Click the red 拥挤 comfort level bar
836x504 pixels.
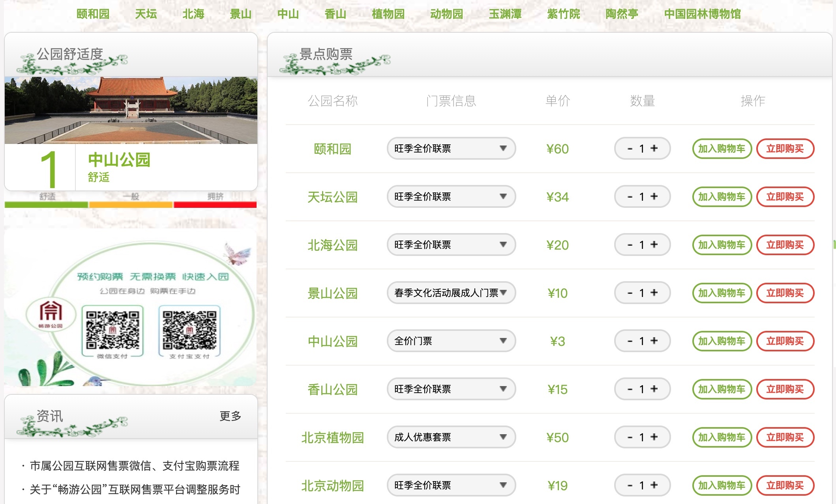coord(215,205)
